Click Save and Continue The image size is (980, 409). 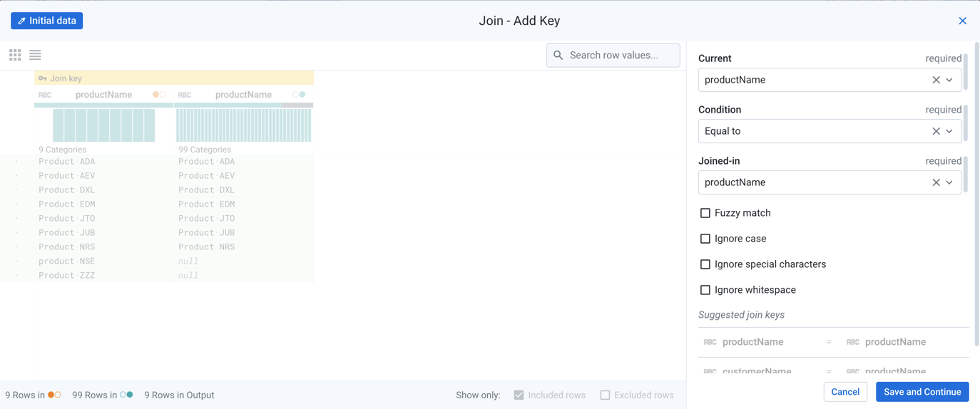922,392
